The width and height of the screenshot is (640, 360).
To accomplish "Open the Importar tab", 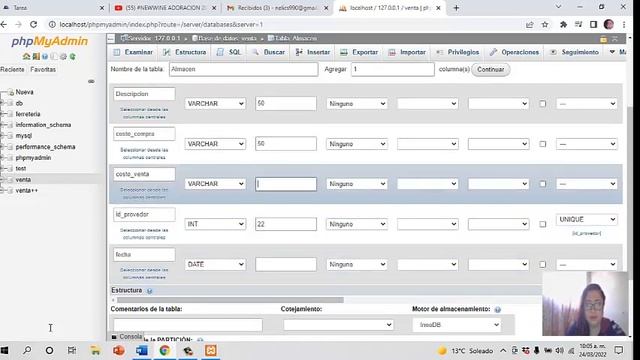I will 407,52.
